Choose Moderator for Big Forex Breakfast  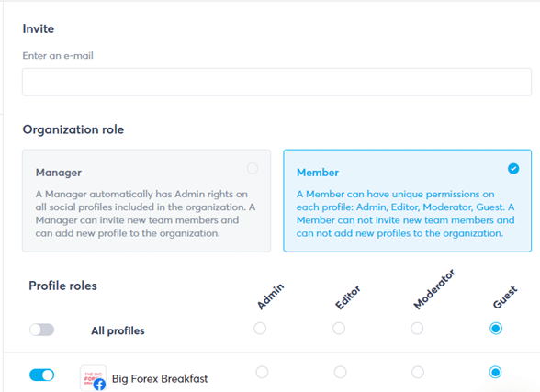coord(418,372)
